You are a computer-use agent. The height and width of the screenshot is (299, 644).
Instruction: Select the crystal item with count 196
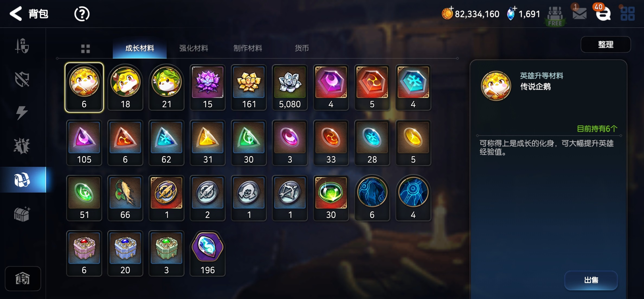tap(208, 253)
